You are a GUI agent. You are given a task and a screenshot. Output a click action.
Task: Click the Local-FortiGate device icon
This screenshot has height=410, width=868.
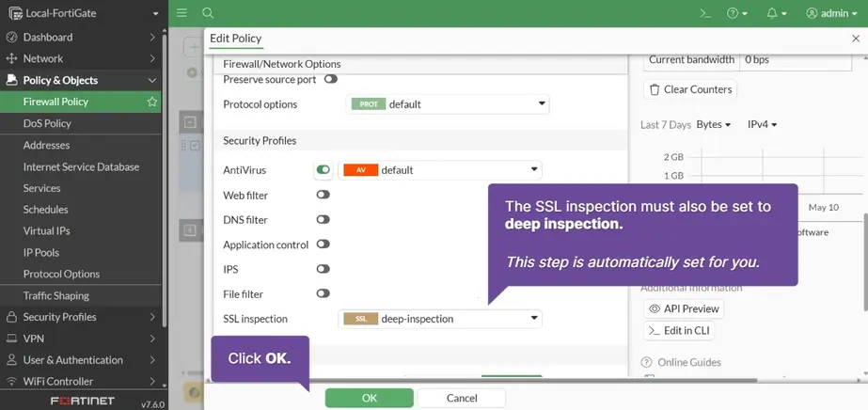(15, 13)
